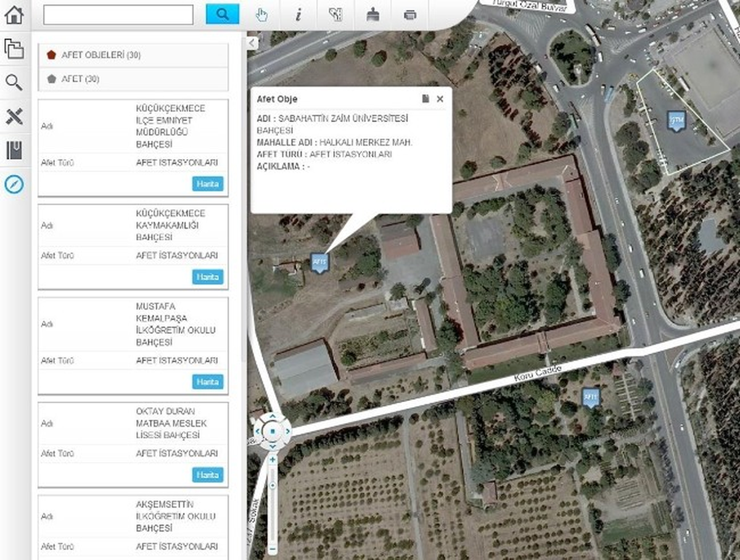
Task: Close the Afet Obje popup
Action: pyautogui.click(x=440, y=99)
